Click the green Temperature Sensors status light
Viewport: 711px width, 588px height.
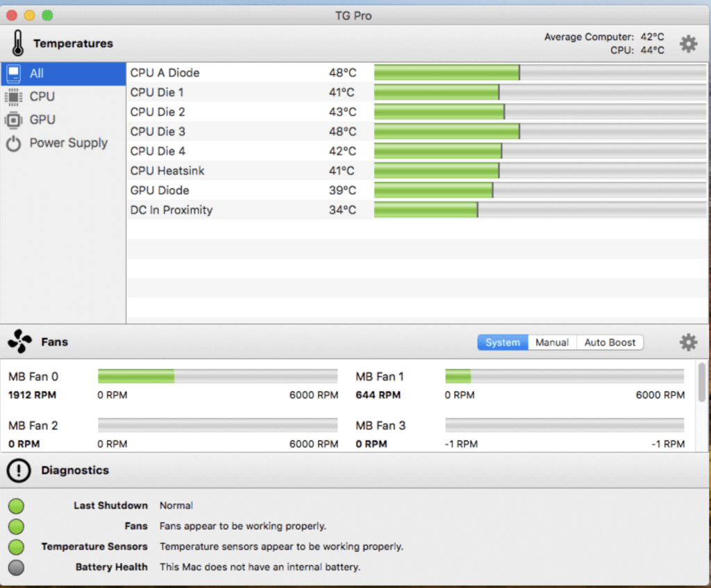pos(16,547)
